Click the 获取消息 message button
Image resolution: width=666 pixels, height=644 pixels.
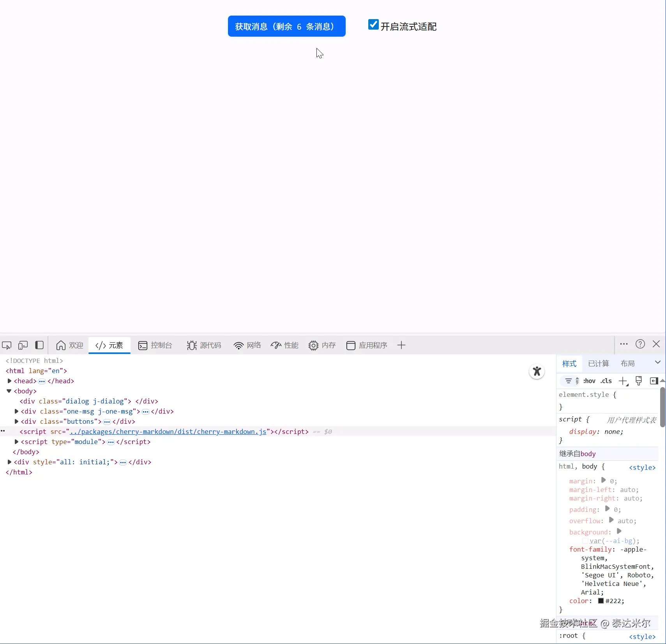(x=286, y=26)
